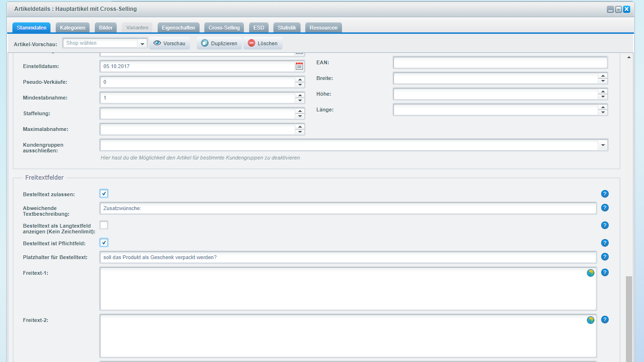Click the globe translation icon in Freitext-1
644x362 pixels.
(591, 273)
